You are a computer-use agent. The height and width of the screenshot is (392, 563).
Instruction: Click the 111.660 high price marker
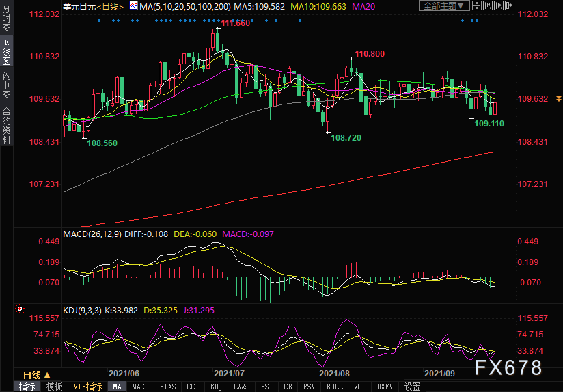236,23
